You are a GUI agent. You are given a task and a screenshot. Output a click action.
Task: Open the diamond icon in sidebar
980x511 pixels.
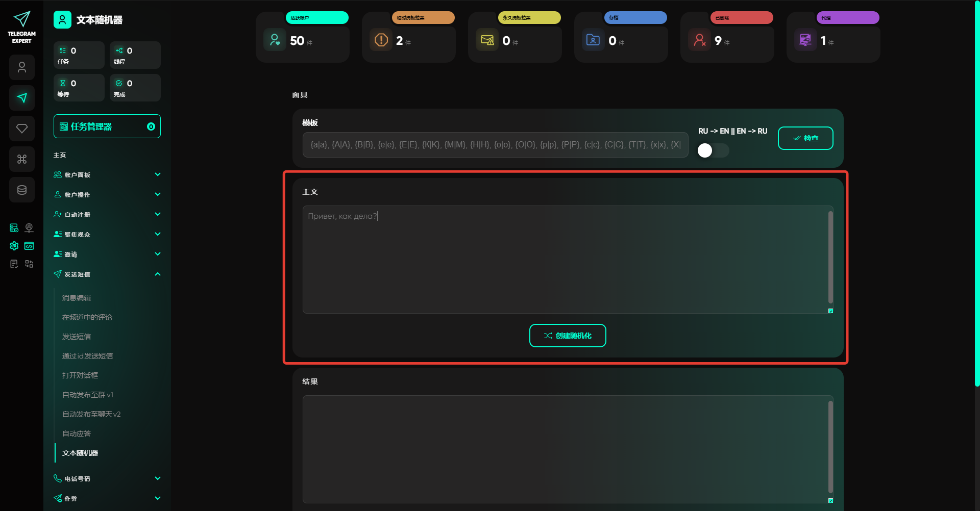22,129
